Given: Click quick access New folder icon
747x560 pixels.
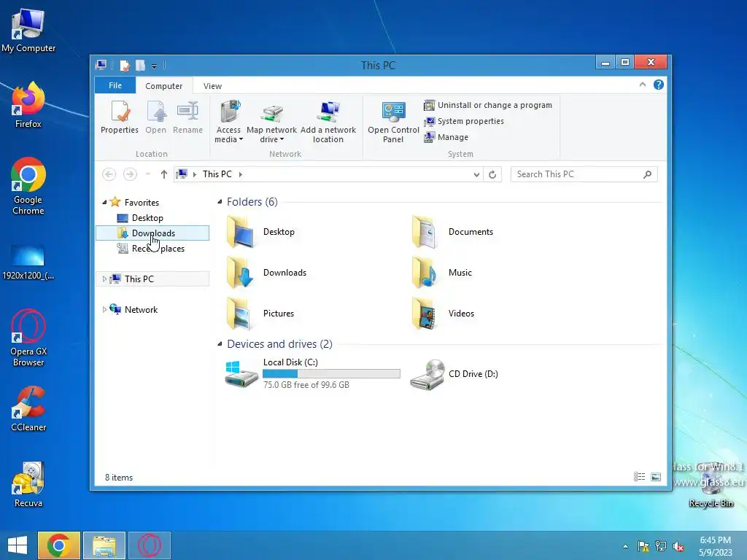Looking at the screenshot, I should (x=140, y=65).
